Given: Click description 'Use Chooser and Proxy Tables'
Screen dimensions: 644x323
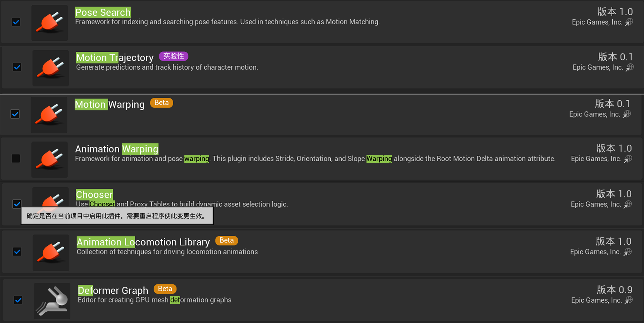Looking at the screenshot, I should [182, 204].
